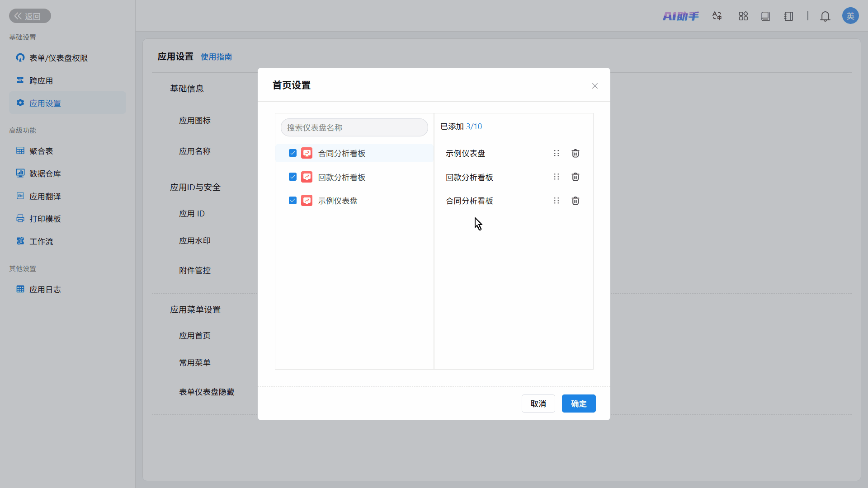
Task: Click drag handle for 合同分析看板 row
Action: (x=557, y=201)
